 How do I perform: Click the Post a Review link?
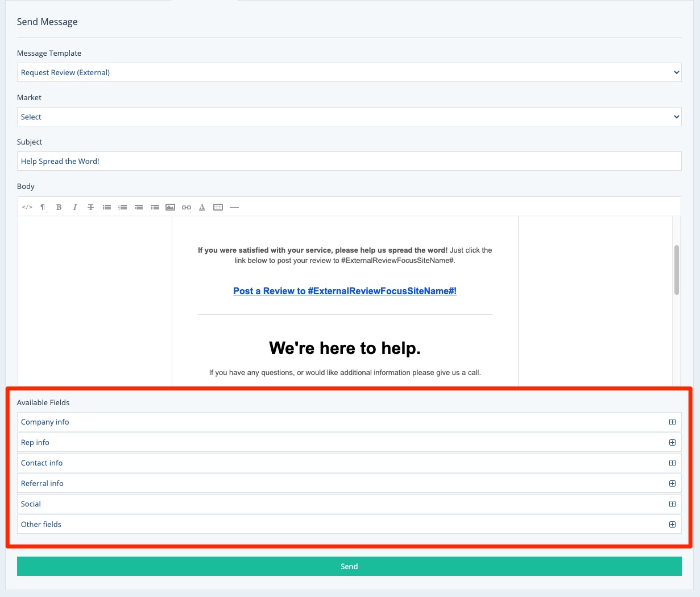point(345,291)
